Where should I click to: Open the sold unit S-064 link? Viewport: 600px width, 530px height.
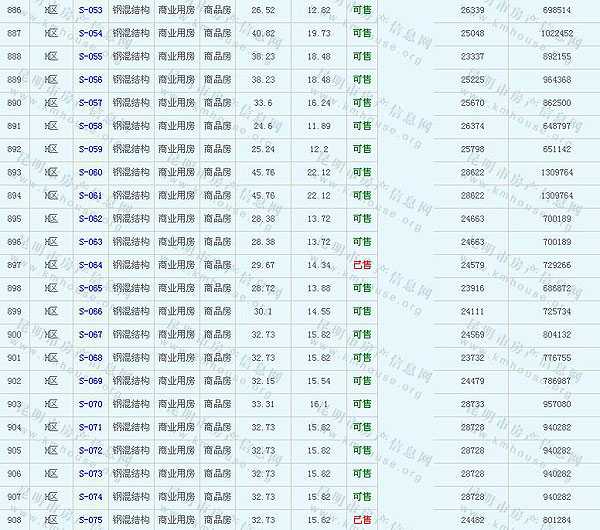click(x=90, y=265)
